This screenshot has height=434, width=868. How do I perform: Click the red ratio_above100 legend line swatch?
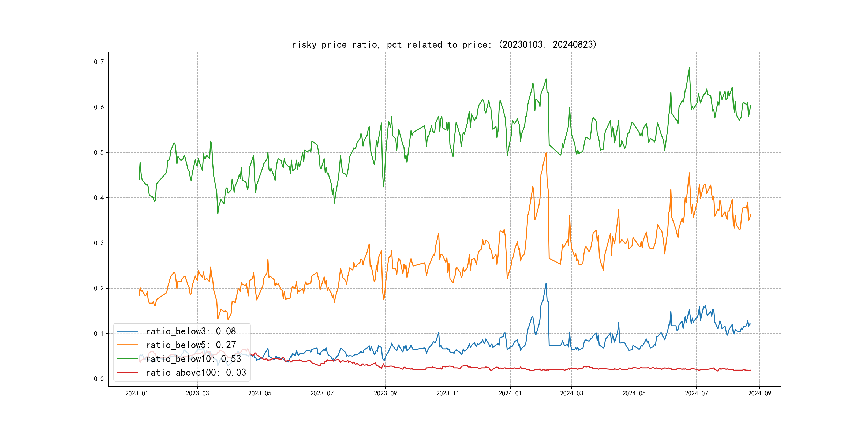click(x=127, y=372)
